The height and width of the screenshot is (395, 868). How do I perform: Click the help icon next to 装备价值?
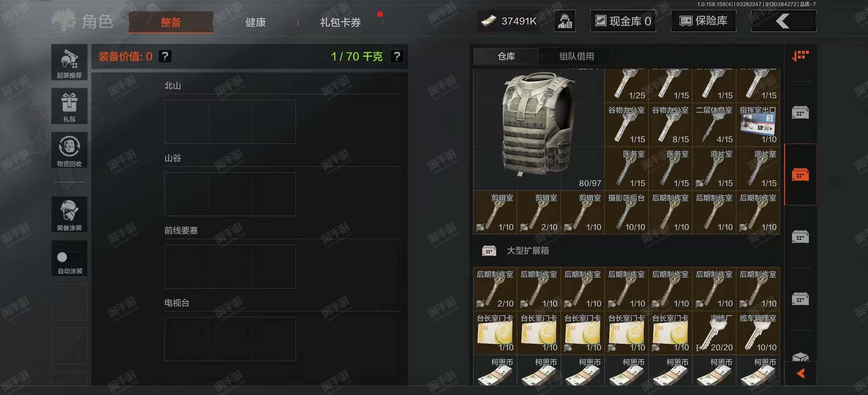pyautogui.click(x=165, y=56)
